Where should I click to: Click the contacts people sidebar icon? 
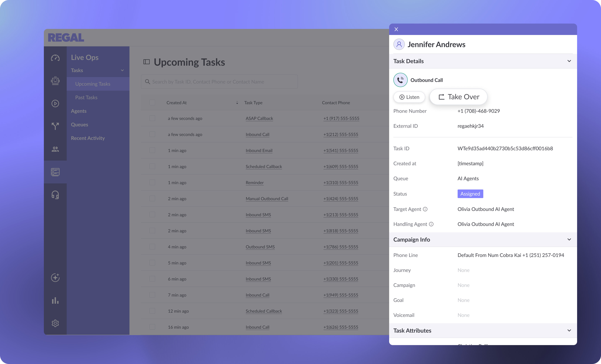(55, 149)
